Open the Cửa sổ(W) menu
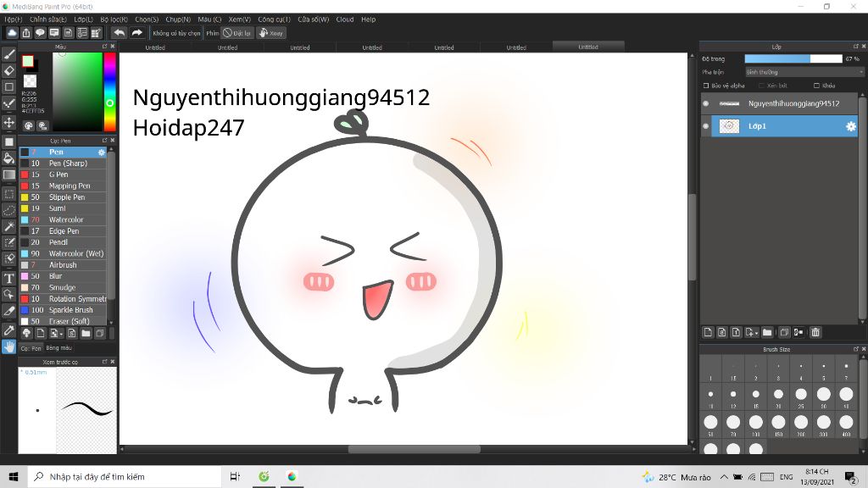The image size is (868, 488). [314, 19]
